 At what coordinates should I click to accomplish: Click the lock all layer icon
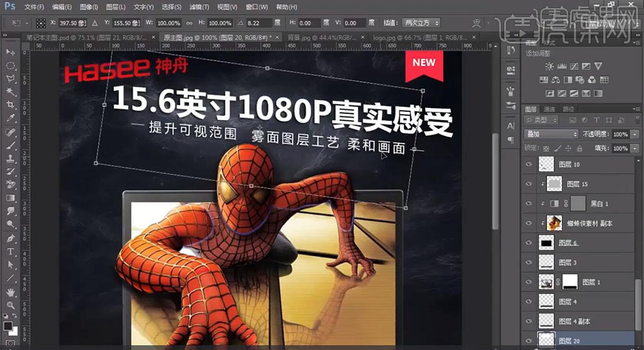pos(581,148)
